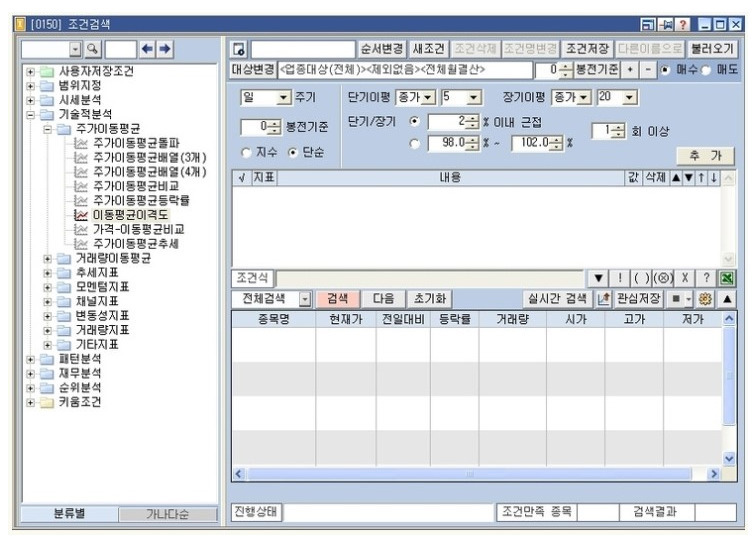Open the 일 주기 dropdown
756x543 pixels.
point(283,98)
